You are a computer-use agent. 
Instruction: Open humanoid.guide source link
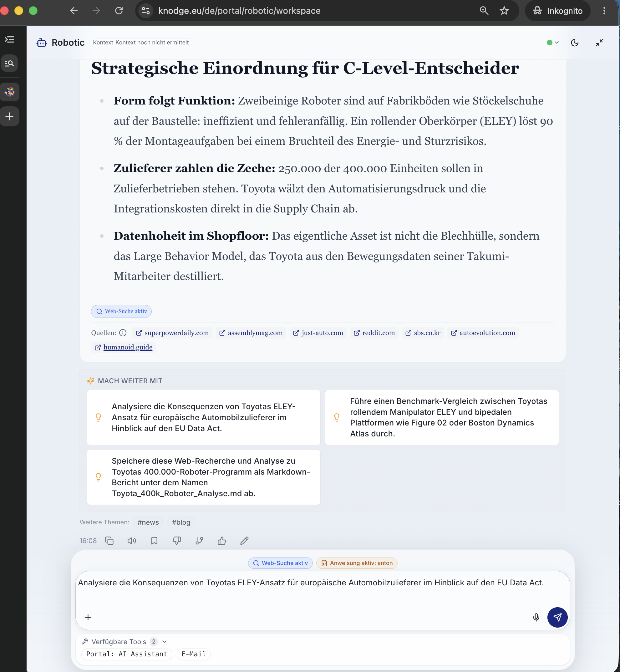point(124,347)
